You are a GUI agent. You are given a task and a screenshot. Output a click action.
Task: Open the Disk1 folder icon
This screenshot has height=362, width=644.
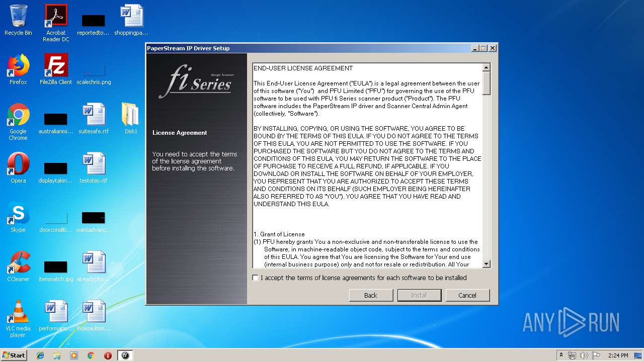(131, 119)
